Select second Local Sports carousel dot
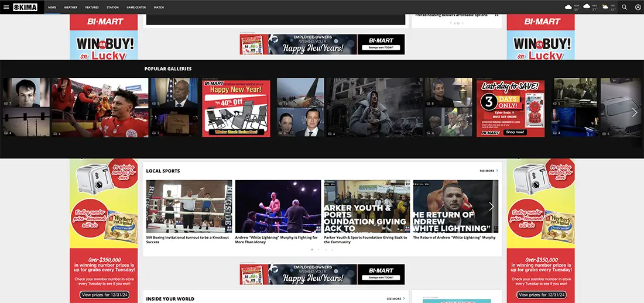Viewport: 644px width, 303px height. 318,250
